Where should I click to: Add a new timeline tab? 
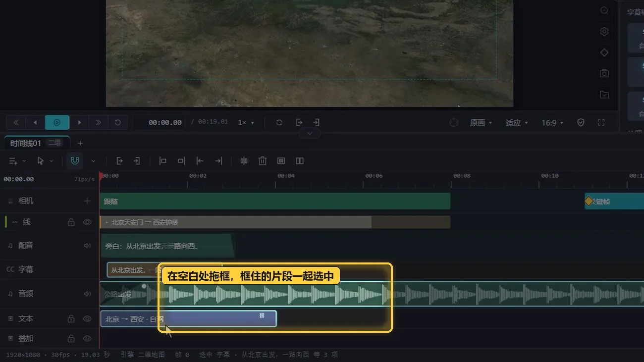tap(80, 143)
